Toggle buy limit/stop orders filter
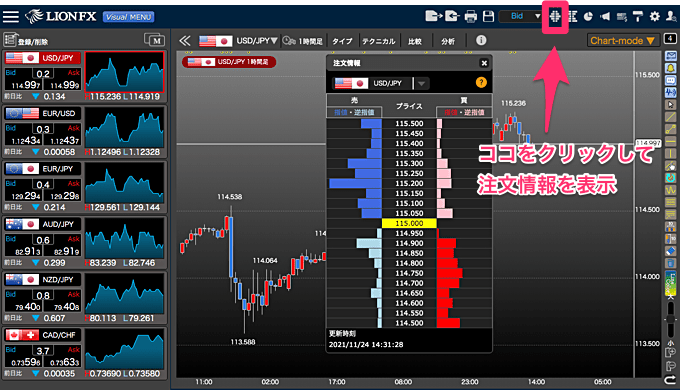680x390 pixels. click(x=464, y=112)
